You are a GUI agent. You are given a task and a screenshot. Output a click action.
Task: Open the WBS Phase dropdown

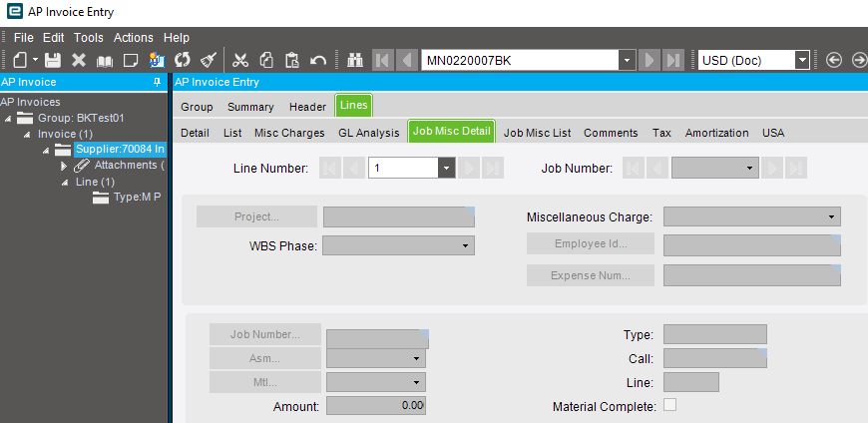click(466, 245)
